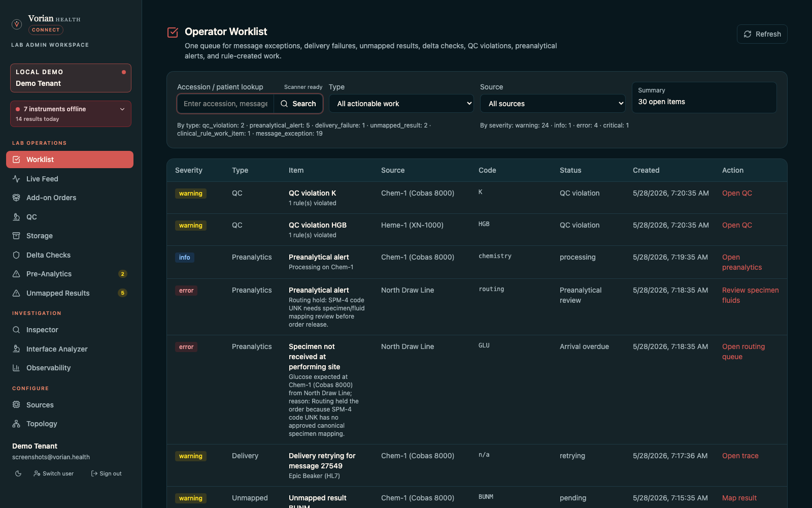Open the Worklist menu item

(70, 160)
